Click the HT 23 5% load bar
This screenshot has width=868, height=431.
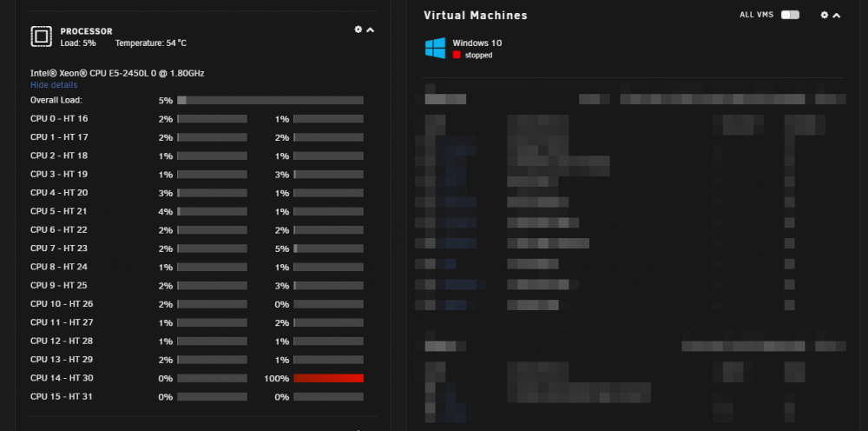tap(328, 249)
